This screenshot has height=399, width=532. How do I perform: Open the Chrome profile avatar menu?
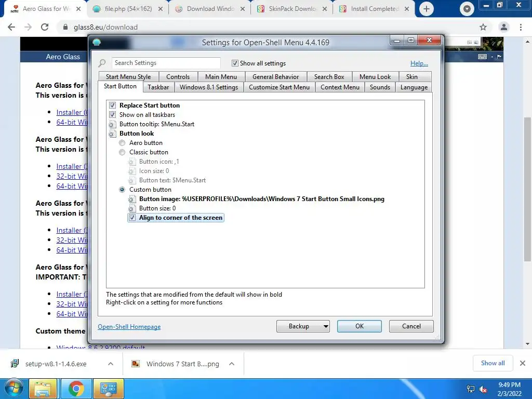[x=504, y=27]
